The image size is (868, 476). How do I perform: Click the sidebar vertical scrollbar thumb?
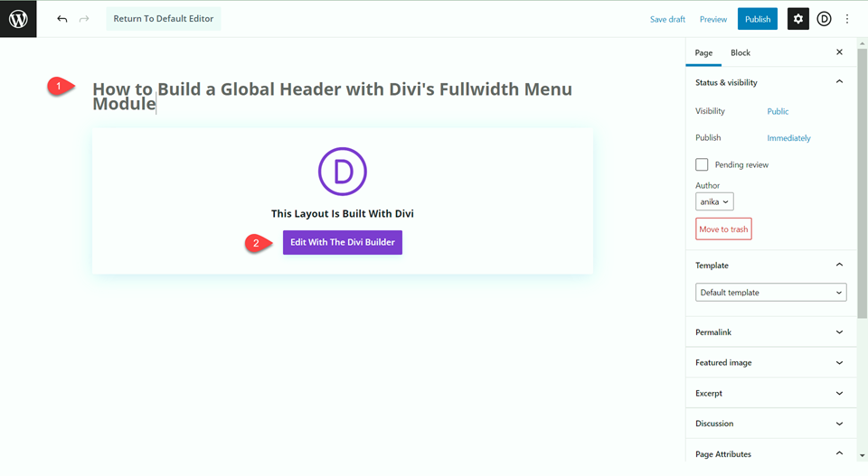click(x=862, y=182)
